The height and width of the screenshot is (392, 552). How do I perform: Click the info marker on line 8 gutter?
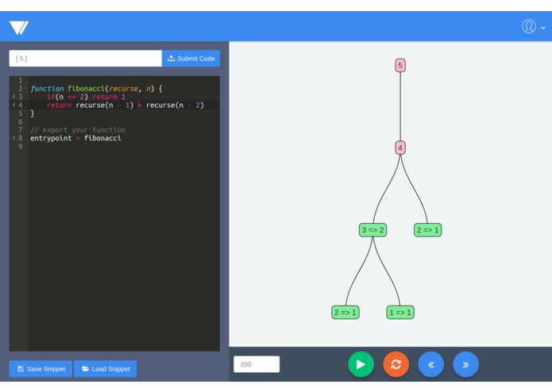(14, 138)
